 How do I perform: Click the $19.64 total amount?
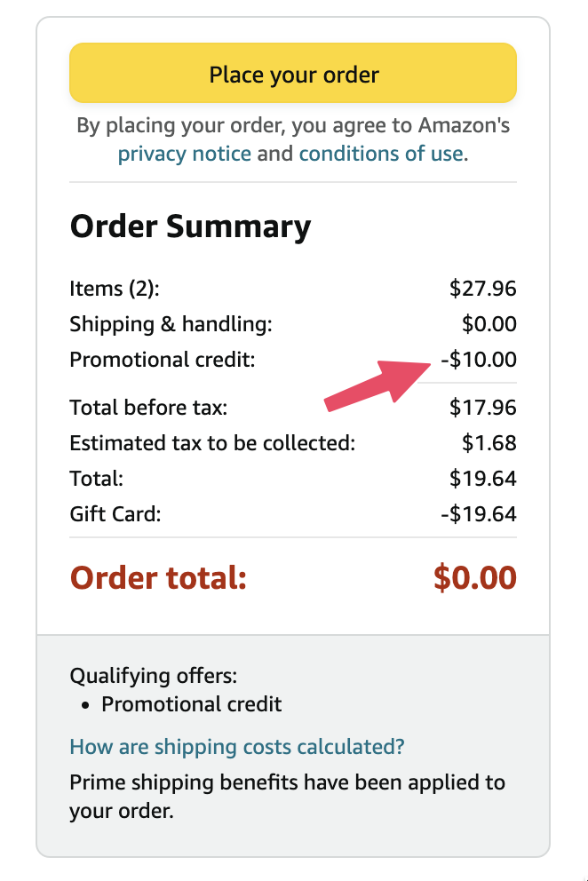pyautogui.click(x=487, y=478)
